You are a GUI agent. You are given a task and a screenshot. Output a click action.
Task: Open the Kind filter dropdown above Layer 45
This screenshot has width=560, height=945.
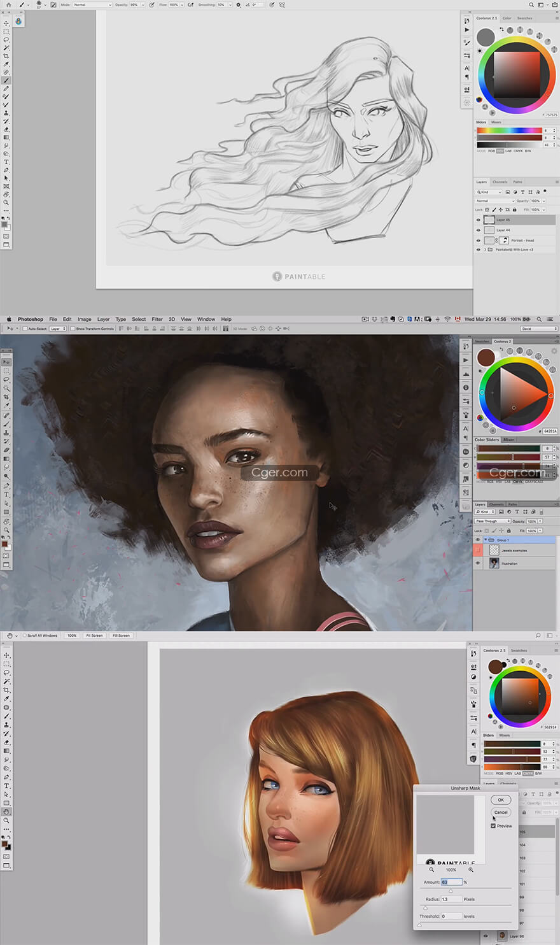point(489,192)
